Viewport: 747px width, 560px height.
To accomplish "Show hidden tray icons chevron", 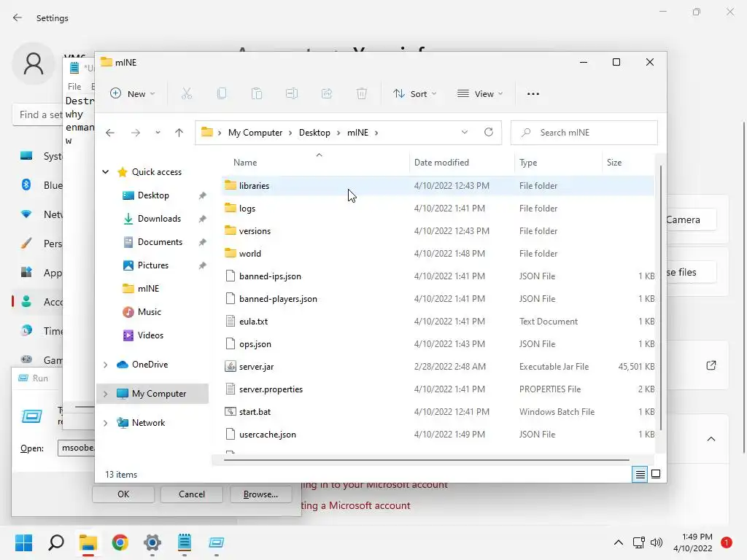I will tap(619, 542).
